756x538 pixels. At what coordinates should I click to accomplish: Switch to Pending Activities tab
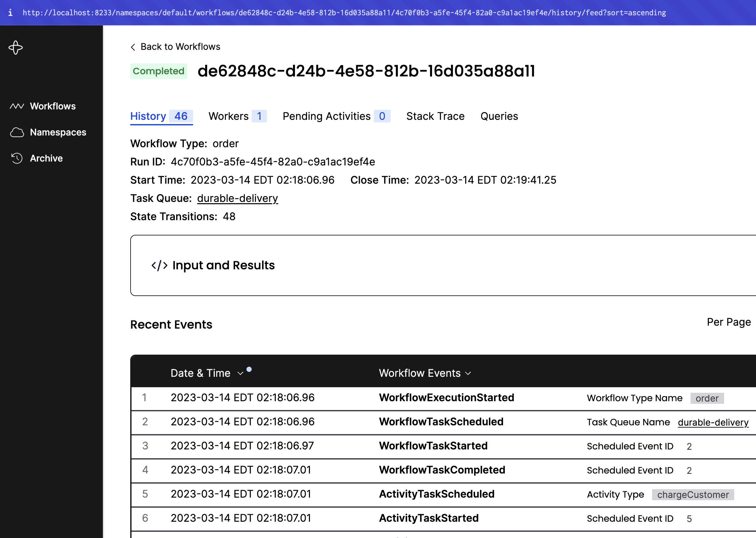(336, 116)
